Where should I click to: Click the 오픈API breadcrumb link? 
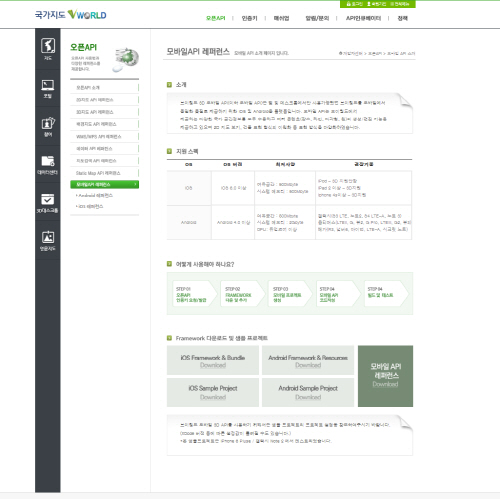tap(375, 53)
